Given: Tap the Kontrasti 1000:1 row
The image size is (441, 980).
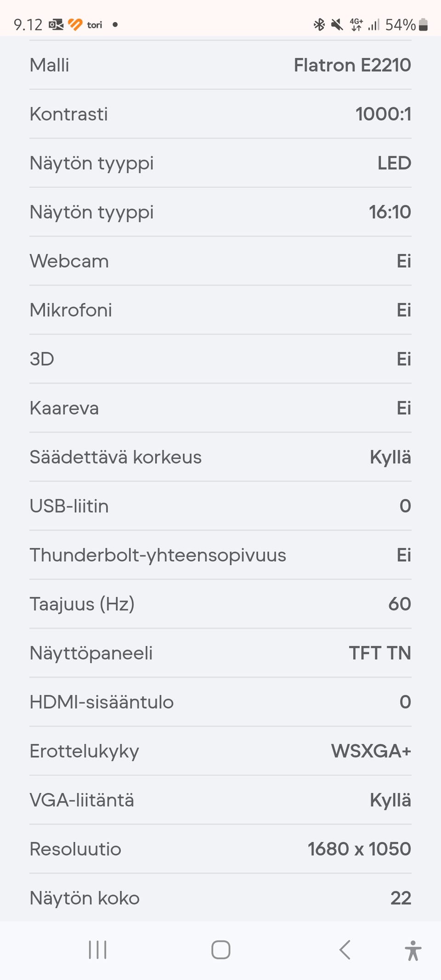Looking at the screenshot, I should (220, 114).
